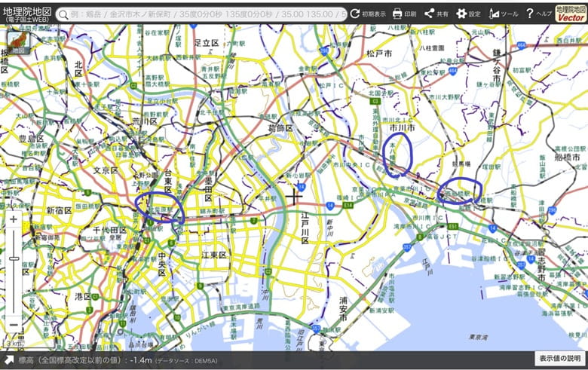588x370 pixels.
Task: Click the zoom level slider handle
Action: point(14,258)
